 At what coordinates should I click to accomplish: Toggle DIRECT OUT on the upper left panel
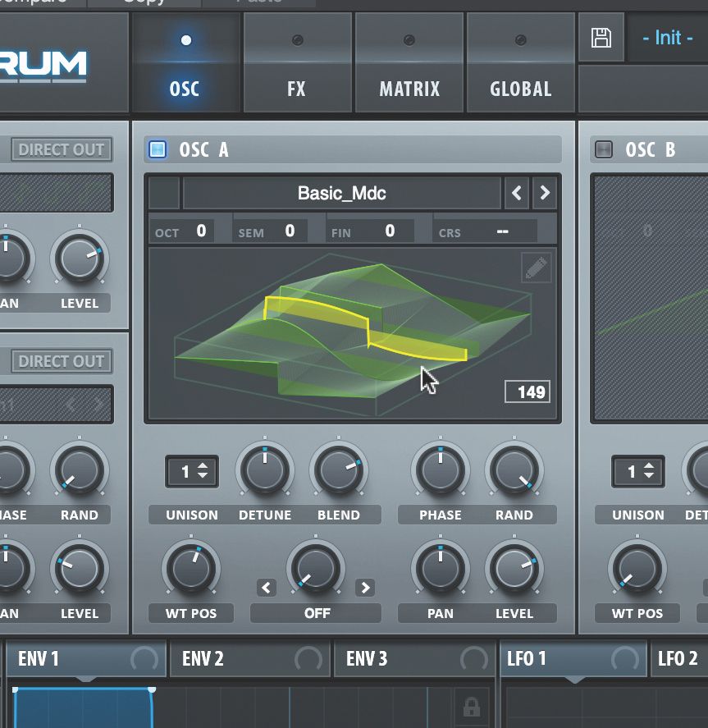60,149
